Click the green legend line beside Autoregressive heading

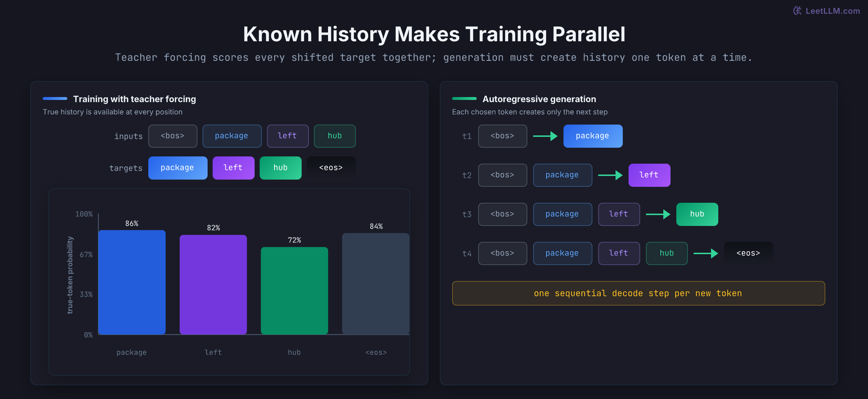[x=464, y=98]
